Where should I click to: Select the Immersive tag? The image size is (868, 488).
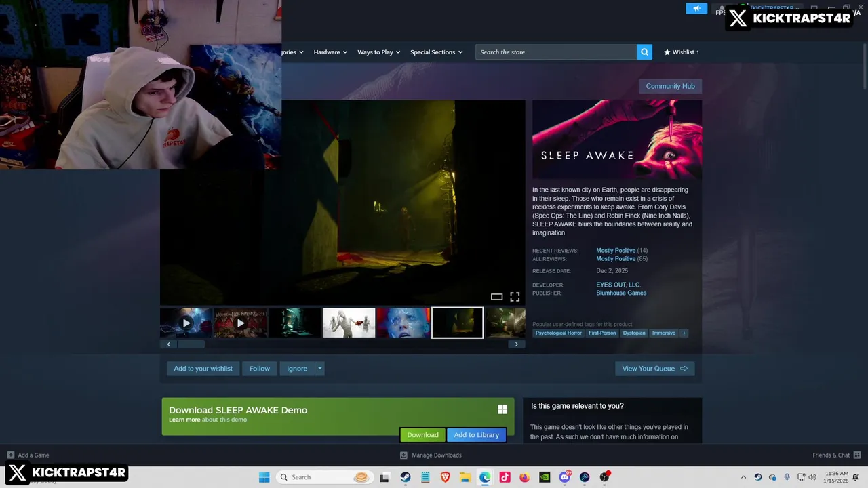[663, 333]
